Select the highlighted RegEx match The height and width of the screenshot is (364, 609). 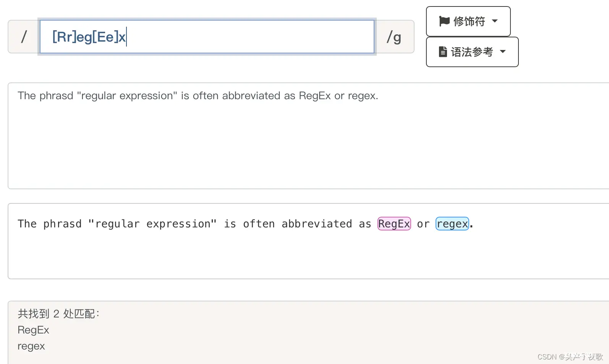[x=394, y=224]
